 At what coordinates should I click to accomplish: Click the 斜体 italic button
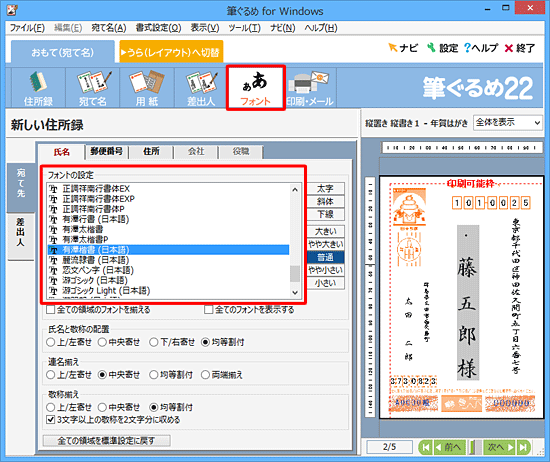(326, 202)
